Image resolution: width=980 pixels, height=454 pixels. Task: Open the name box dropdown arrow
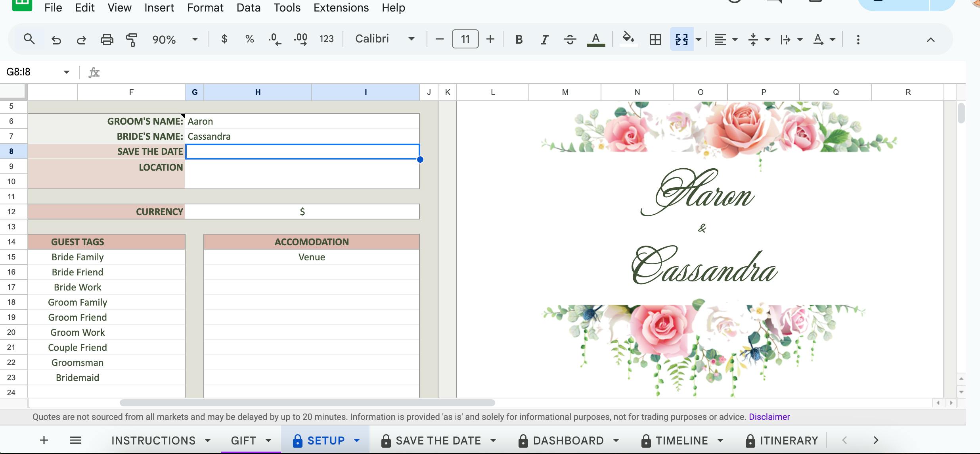pos(66,72)
